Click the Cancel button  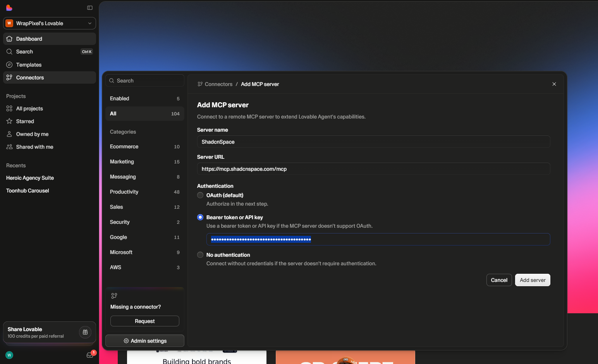pos(499,280)
